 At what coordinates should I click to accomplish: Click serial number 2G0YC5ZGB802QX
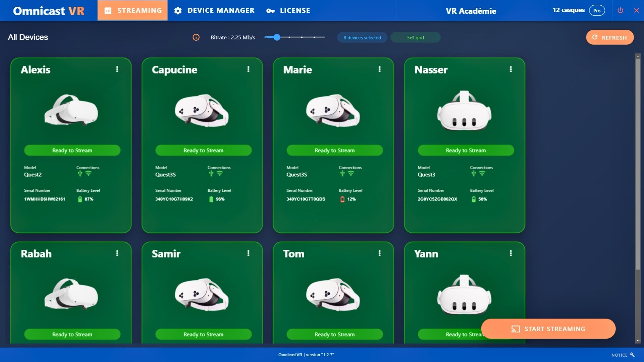[437, 199]
